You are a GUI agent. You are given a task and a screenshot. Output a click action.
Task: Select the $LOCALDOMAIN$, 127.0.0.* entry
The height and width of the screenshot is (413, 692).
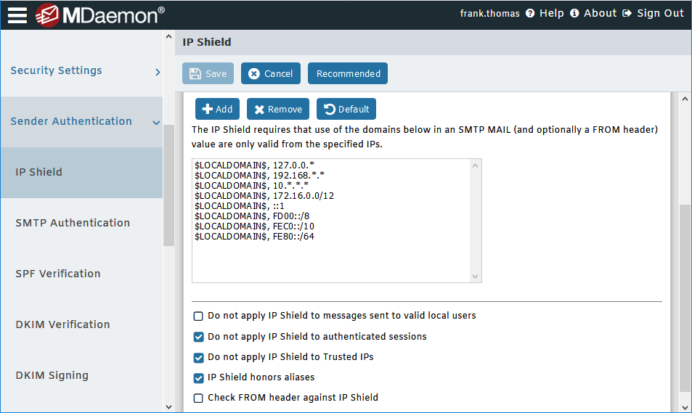pos(254,165)
